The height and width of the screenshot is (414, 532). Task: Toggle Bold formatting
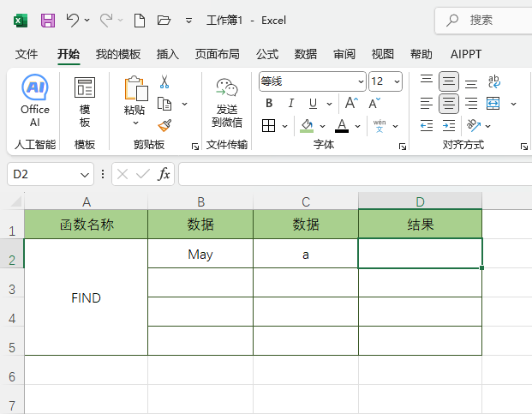(x=269, y=103)
